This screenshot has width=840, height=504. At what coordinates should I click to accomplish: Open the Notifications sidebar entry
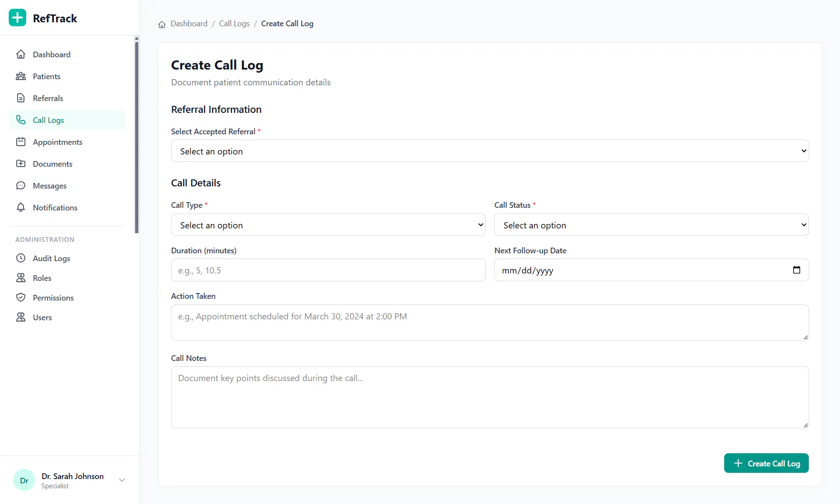[x=67, y=207]
